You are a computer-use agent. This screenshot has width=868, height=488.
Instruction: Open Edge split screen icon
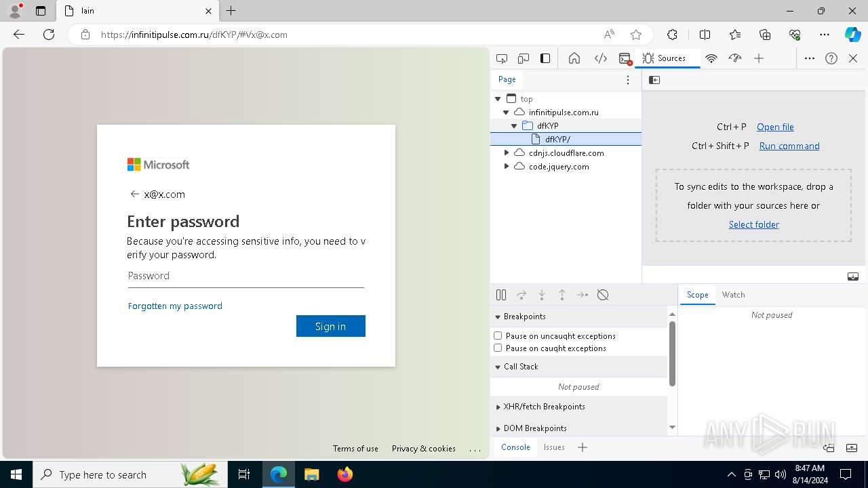(705, 35)
